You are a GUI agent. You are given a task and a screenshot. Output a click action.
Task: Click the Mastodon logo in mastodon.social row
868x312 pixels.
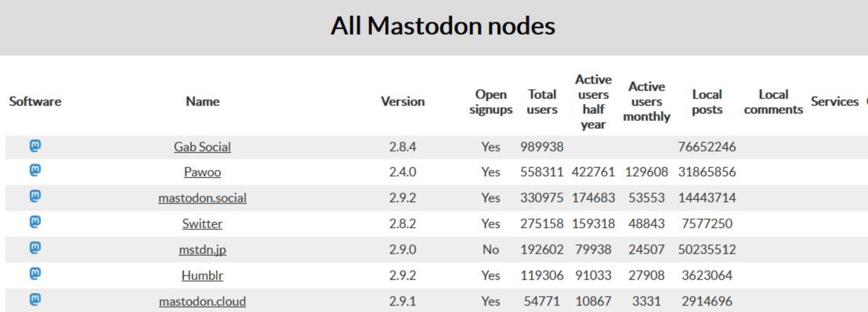(35, 196)
